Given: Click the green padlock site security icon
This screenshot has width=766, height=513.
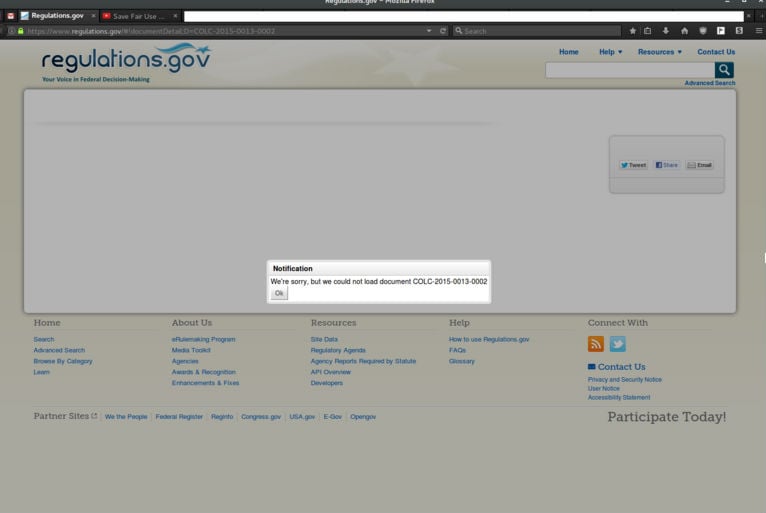Looking at the screenshot, I should [21, 31].
